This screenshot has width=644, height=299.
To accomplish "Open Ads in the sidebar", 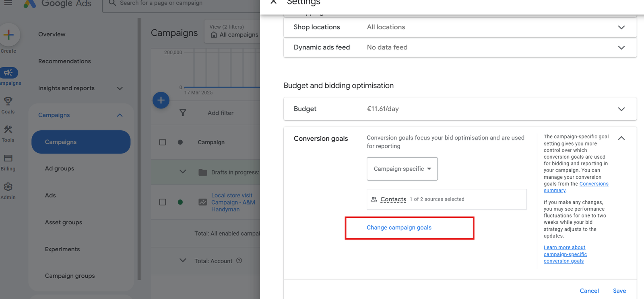I will pyautogui.click(x=50, y=196).
